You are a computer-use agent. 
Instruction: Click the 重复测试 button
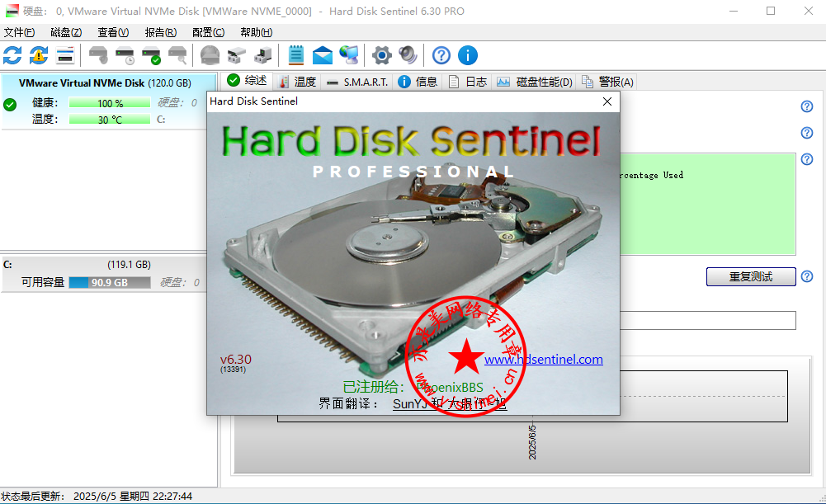pyautogui.click(x=751, y=276)
